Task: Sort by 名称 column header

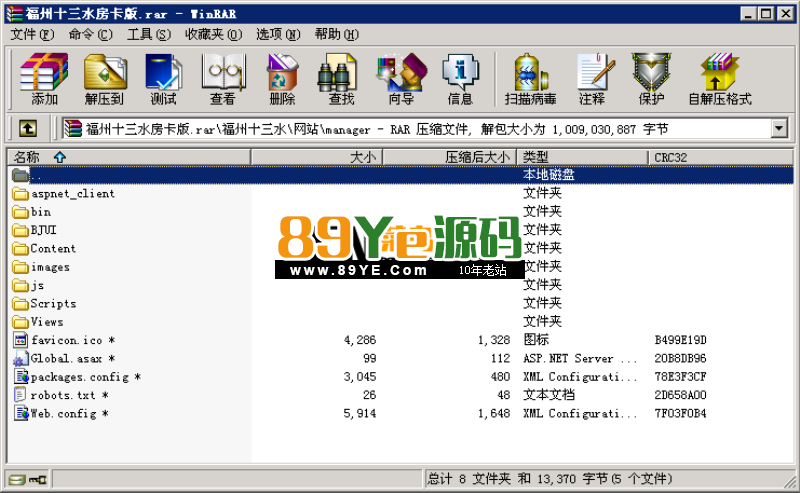Action: [x=129, y=157]
